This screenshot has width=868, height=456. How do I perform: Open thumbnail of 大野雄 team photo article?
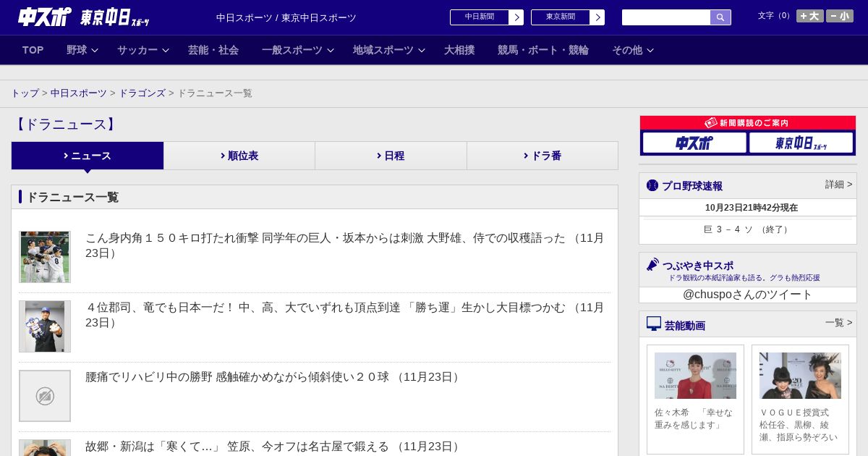coord(45,257)
